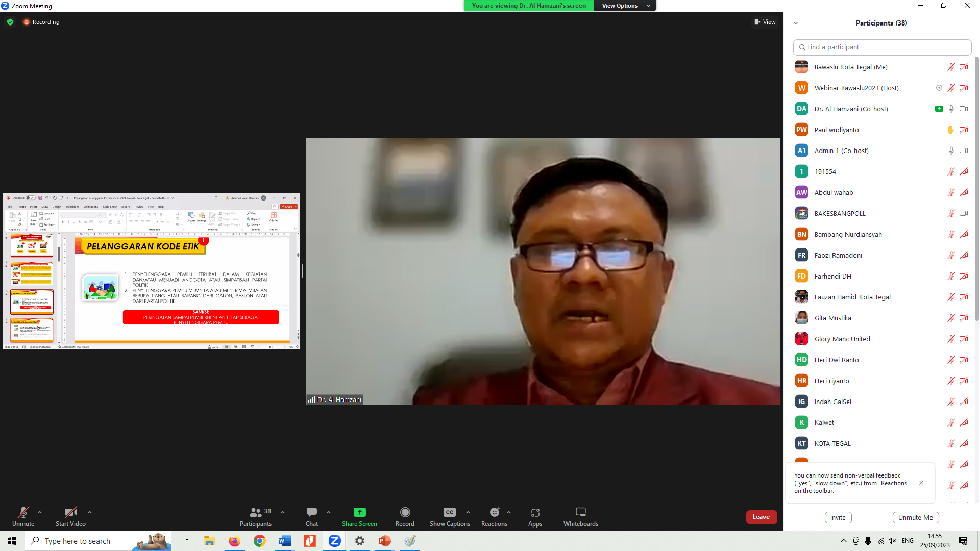Click the green encryption shield icon
The image size is (980, 551).
click(10, 22)
